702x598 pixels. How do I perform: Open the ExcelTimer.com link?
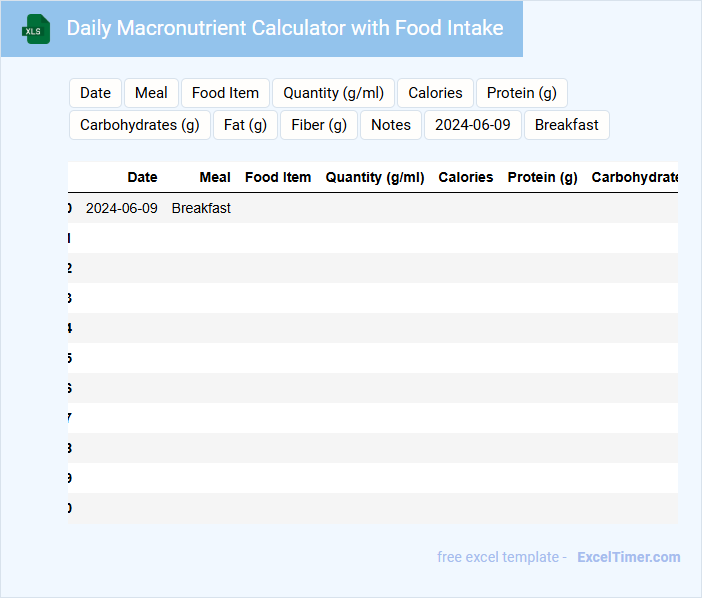tap(628, 557)
